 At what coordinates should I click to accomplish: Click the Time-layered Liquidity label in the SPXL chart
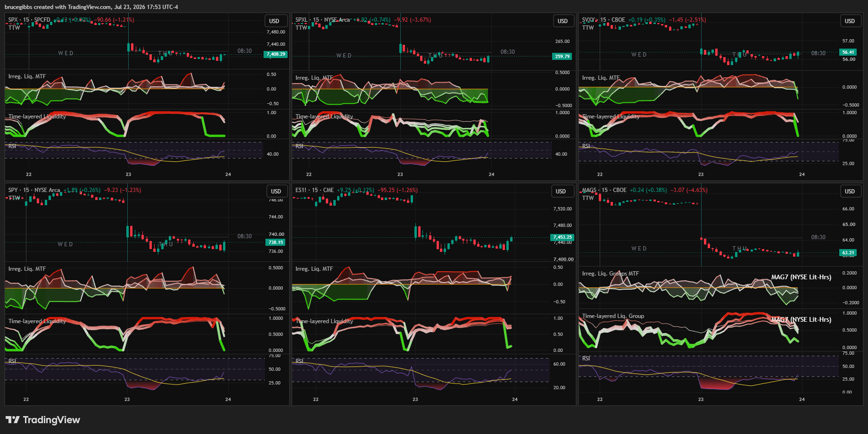(x=324, y=117)
